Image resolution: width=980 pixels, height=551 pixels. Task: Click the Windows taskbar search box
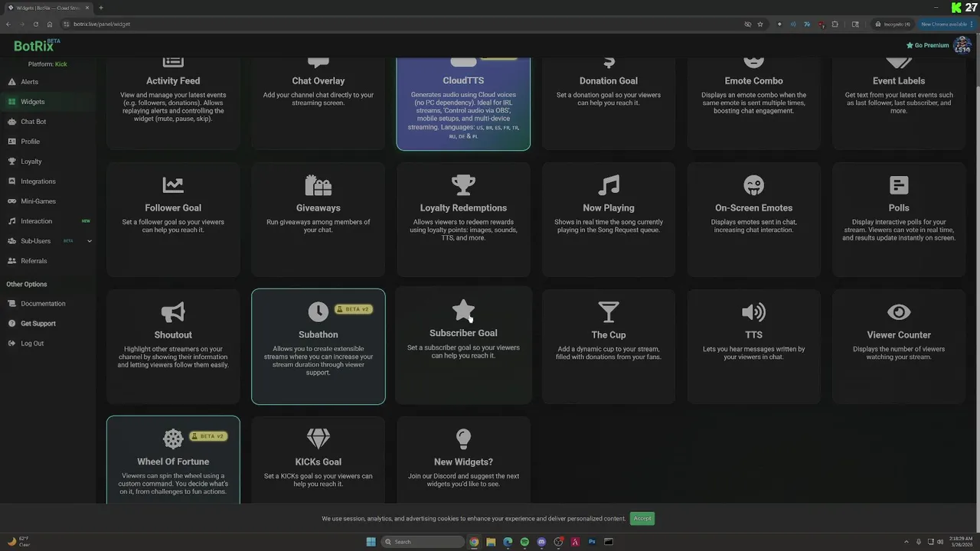(x=423, y=542)
